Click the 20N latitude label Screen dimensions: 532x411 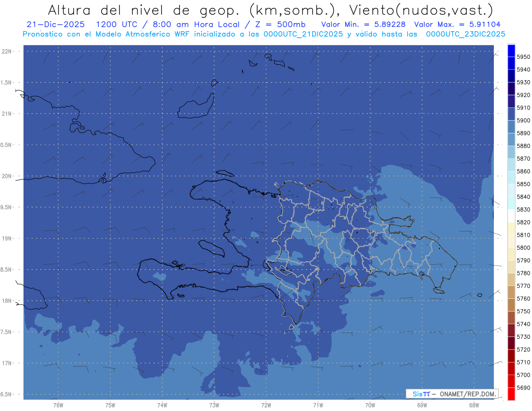[x=8, y=176]
